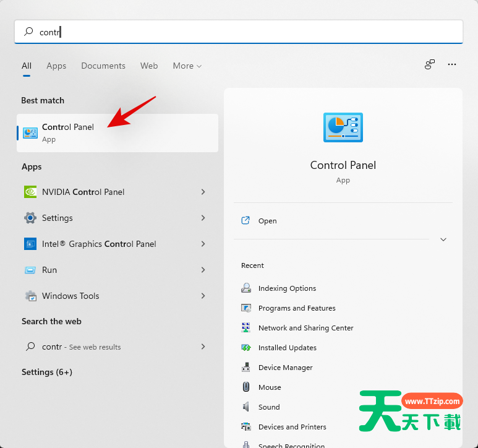This screenshot has height=448, width=478.
Task: Click the Run app icon
Action: point(30,270)
